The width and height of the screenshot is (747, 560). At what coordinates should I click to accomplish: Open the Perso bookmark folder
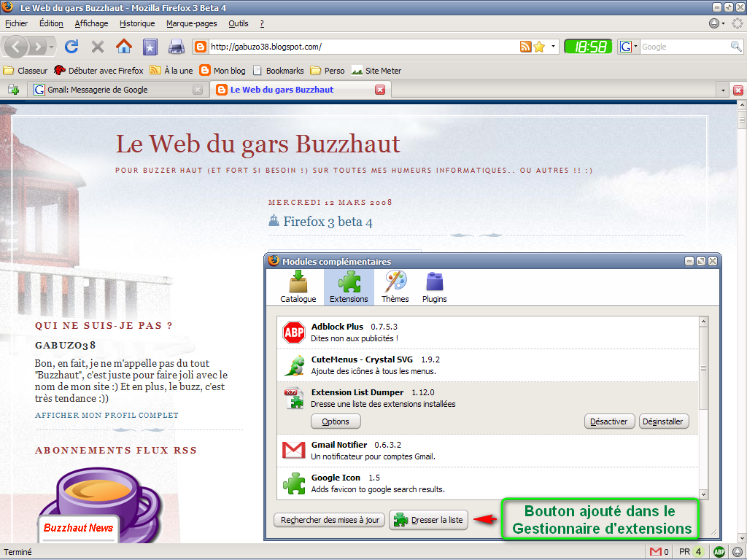(328, 71)
